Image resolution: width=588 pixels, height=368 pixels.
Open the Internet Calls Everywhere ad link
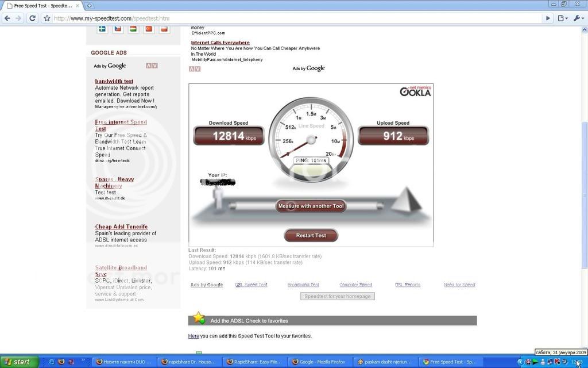pyautogui.click(x=220, y=43)
